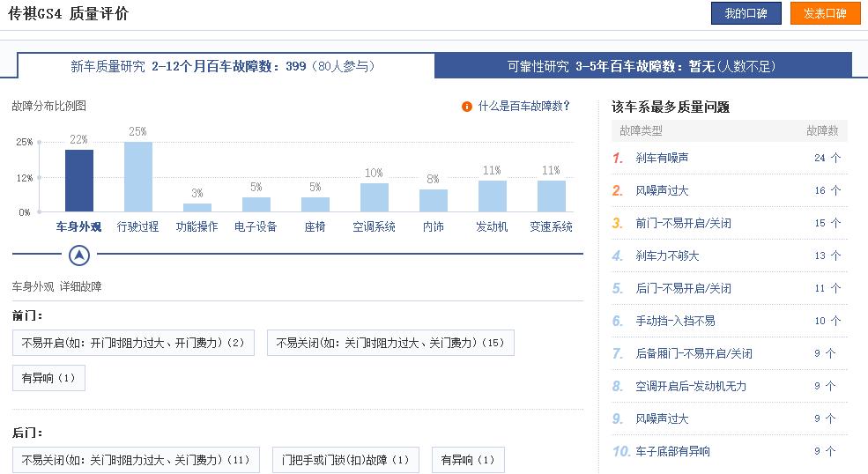Click the orange info icon beside 什么是百车故障数
868x474 pixels.
click(467, 107)
